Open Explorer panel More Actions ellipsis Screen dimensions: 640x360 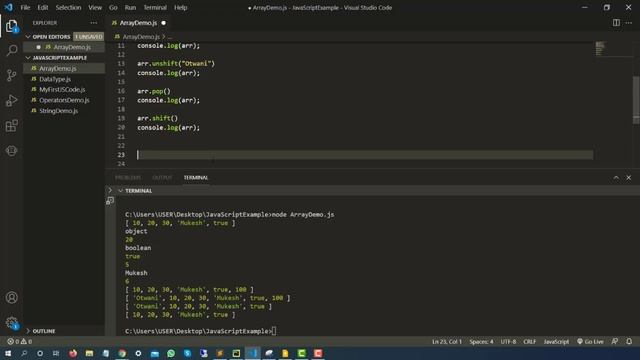tap(93, 23)
